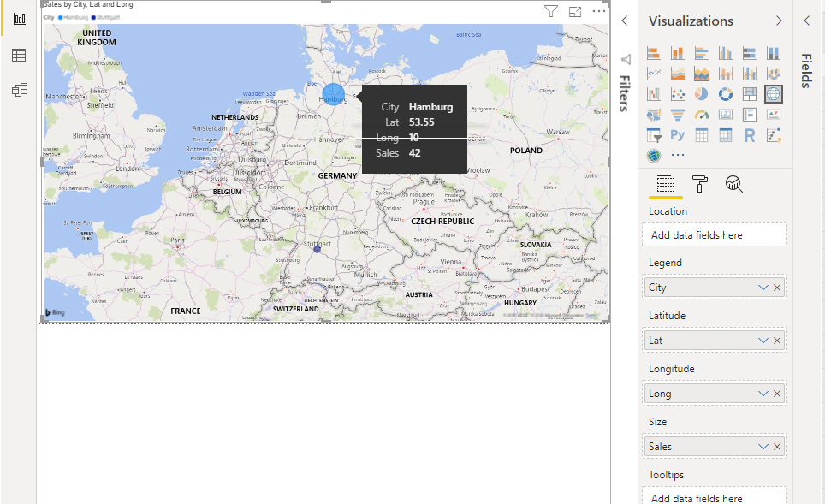Choose the 100% stacked bar chart visual
Image resolution: width=825 pixels, height=504 pixels.
749,53
